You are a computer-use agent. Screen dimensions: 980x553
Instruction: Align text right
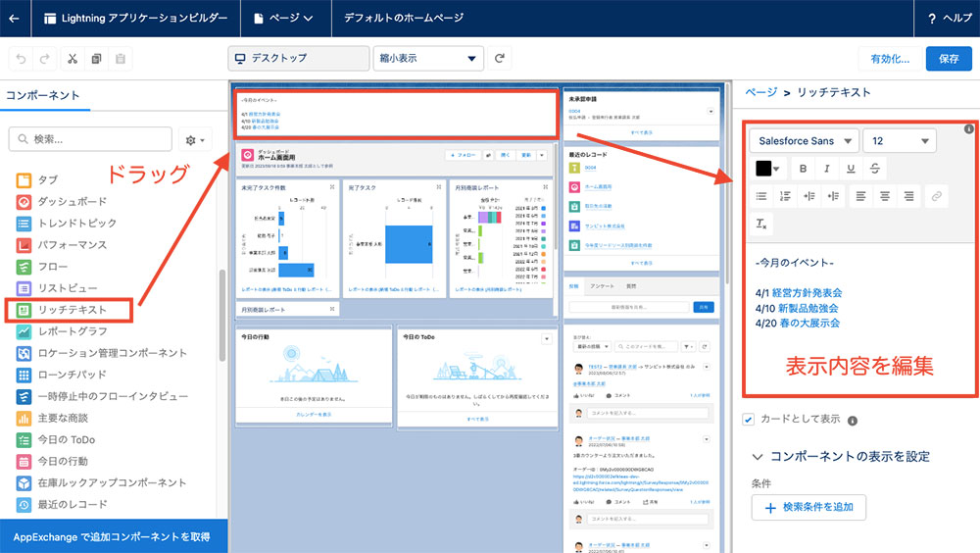pyautogui.click(x=908, y=196)
